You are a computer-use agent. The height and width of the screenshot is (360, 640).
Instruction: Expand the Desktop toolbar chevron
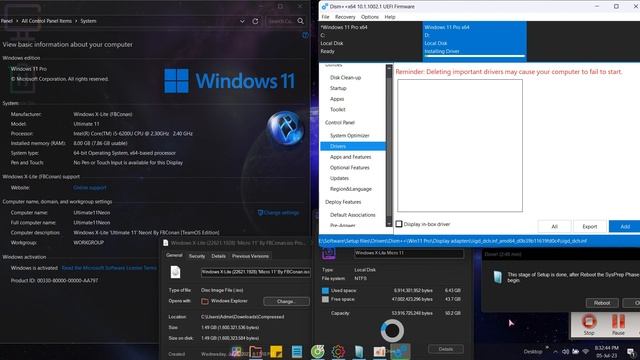click(547, 347)
